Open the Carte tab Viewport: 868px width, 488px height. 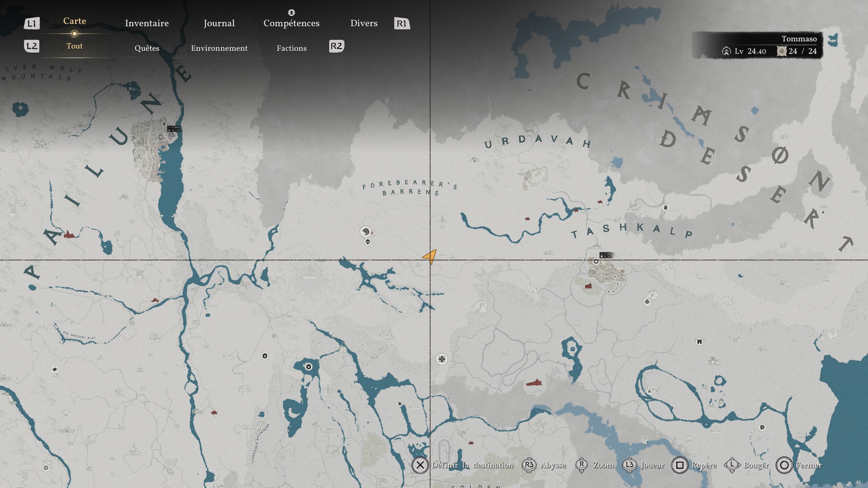click(74, 21)
